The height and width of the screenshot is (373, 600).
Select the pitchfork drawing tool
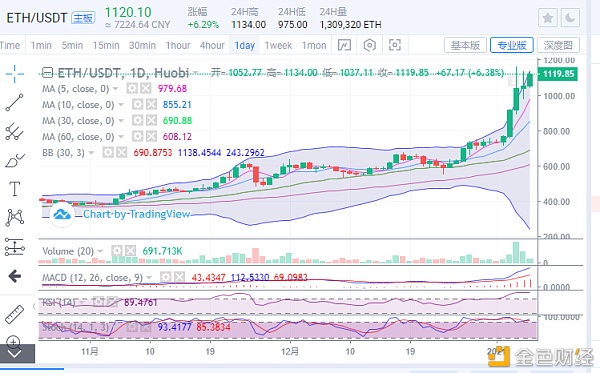[x=15, y=132]
